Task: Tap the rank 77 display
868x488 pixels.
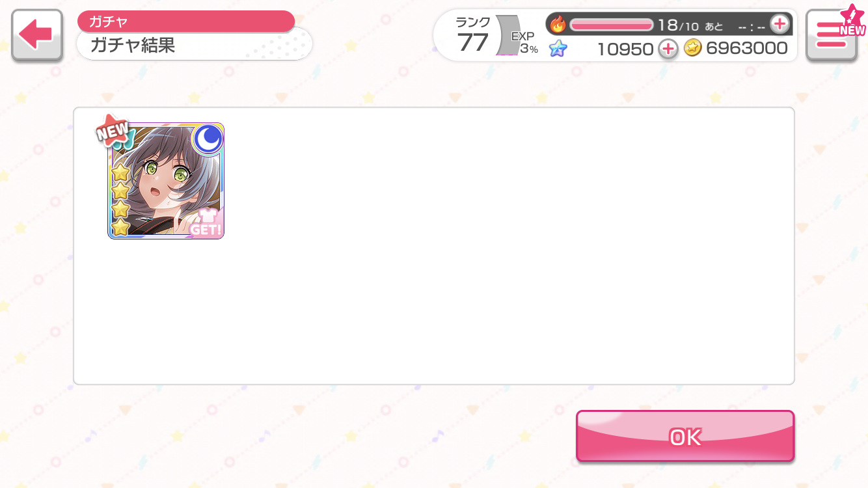Action: (473, 36)
